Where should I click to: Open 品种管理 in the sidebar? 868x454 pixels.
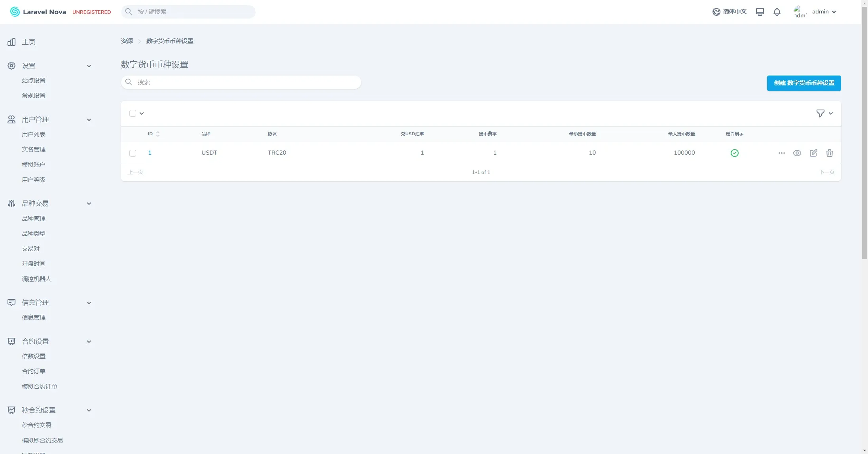click(x=34, y=219)
